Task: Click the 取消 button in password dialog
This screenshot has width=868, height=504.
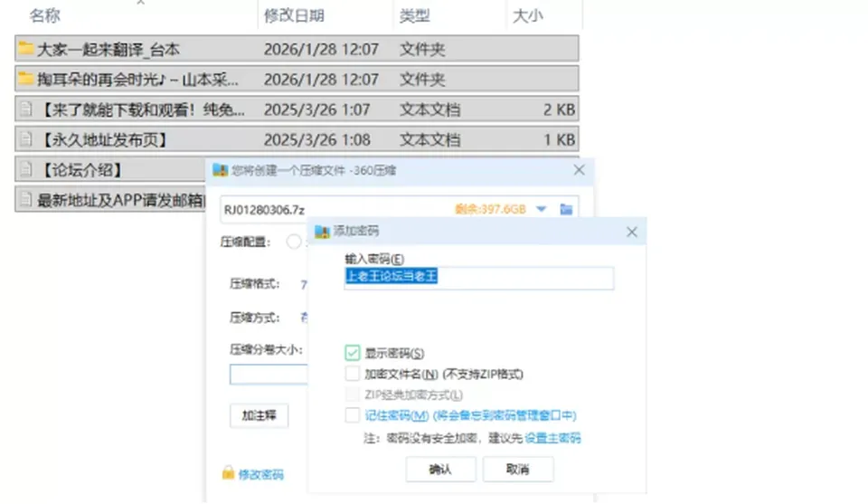Action: tap(518, 469)
